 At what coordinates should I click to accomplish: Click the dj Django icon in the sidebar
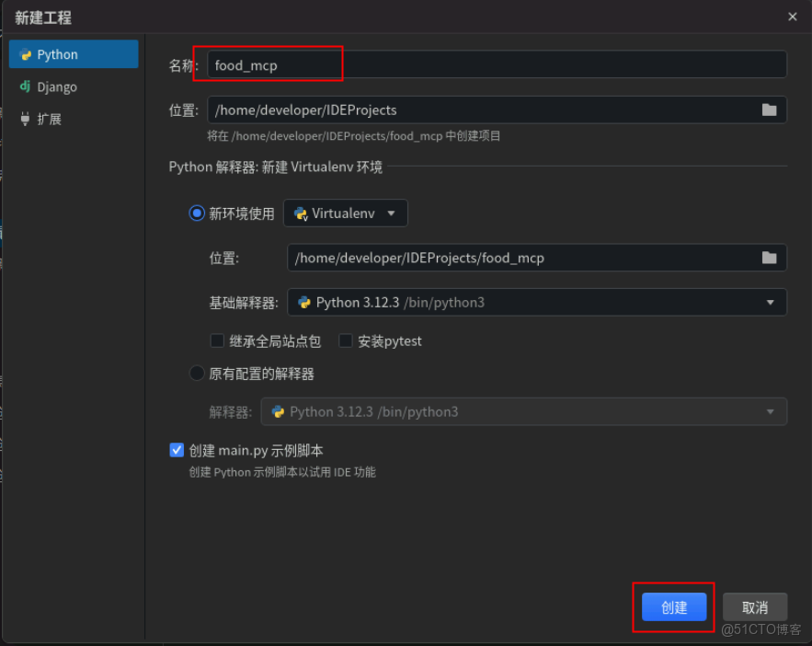24,87
